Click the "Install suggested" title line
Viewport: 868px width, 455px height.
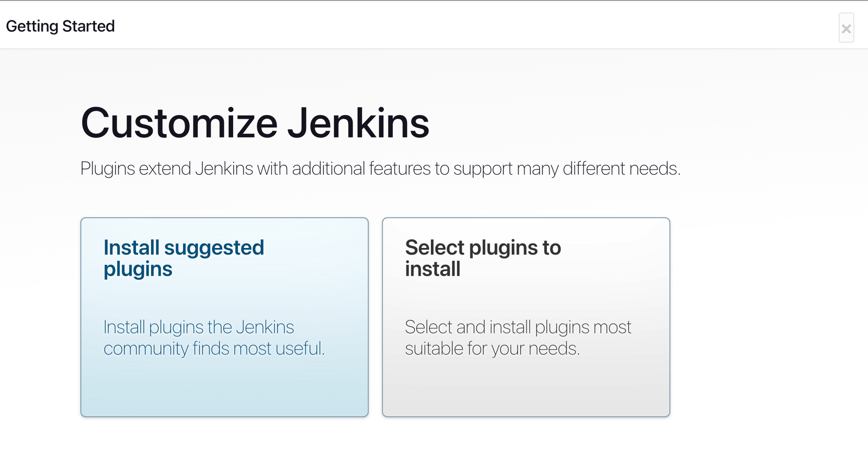point(184,247)
